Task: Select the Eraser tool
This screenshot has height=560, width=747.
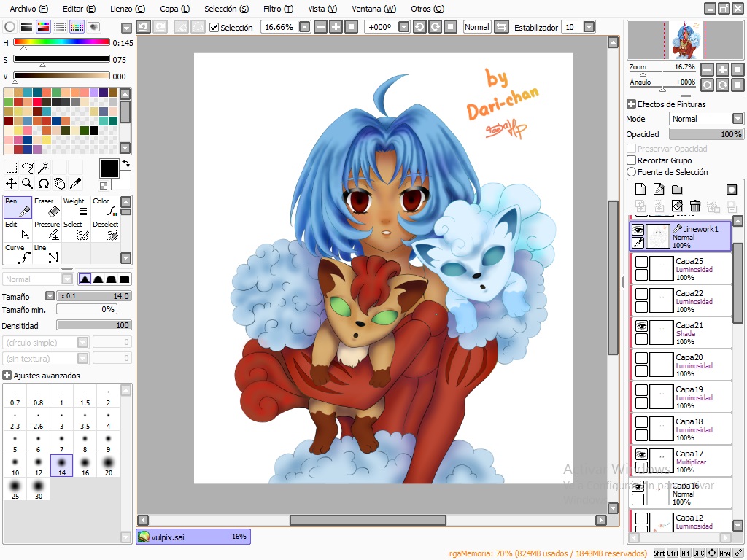Action: coord(47,207)
